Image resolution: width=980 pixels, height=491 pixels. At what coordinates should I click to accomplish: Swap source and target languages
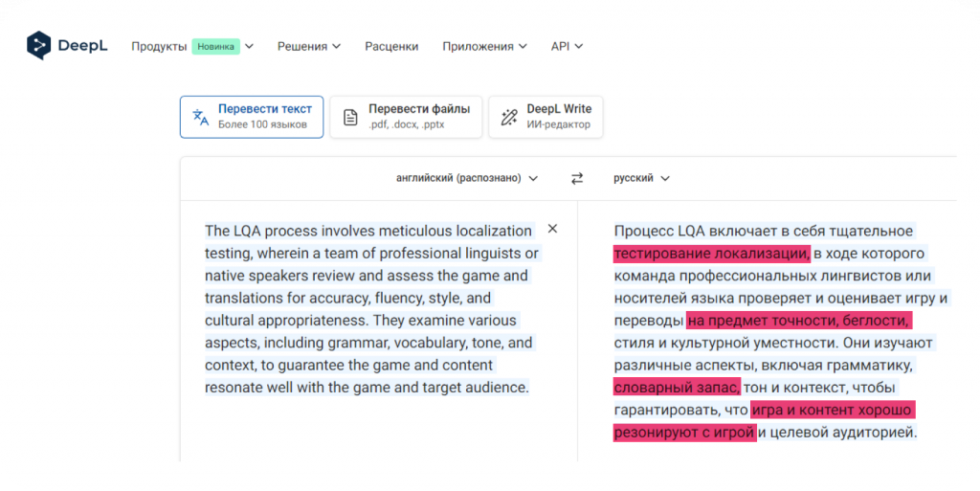(577, 178)
